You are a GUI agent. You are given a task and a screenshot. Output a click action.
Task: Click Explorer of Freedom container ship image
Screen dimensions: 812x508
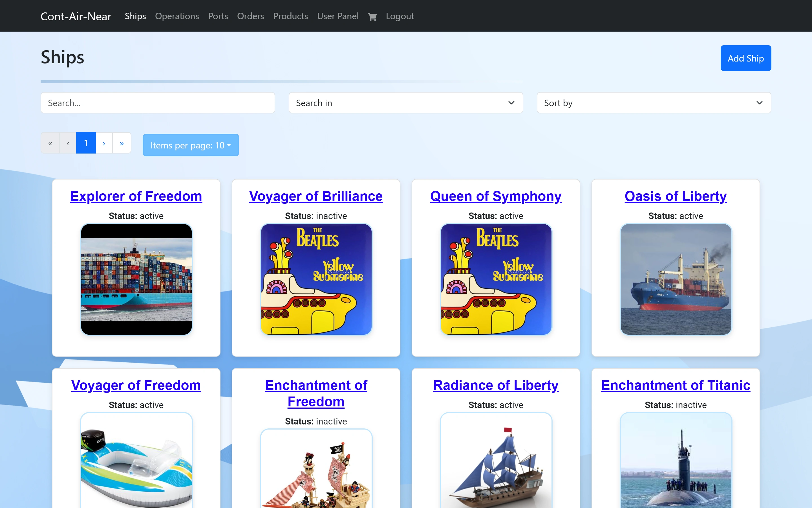coord(136,279)
